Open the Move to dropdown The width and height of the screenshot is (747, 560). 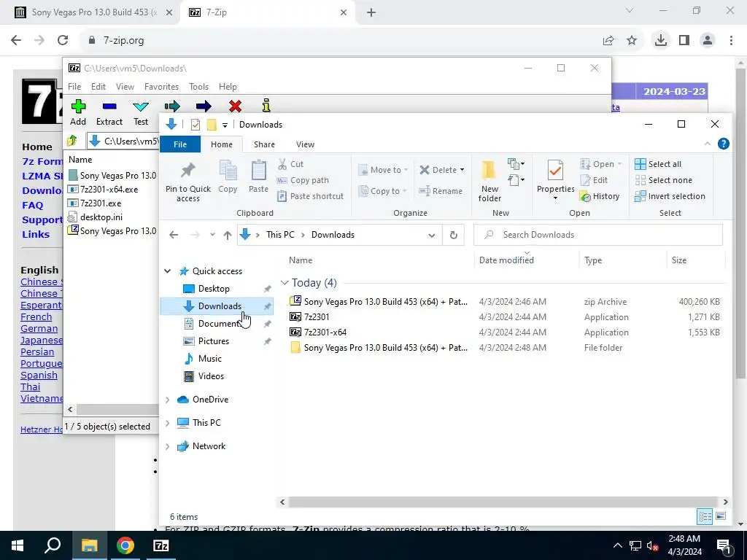(x=384, y=170)
